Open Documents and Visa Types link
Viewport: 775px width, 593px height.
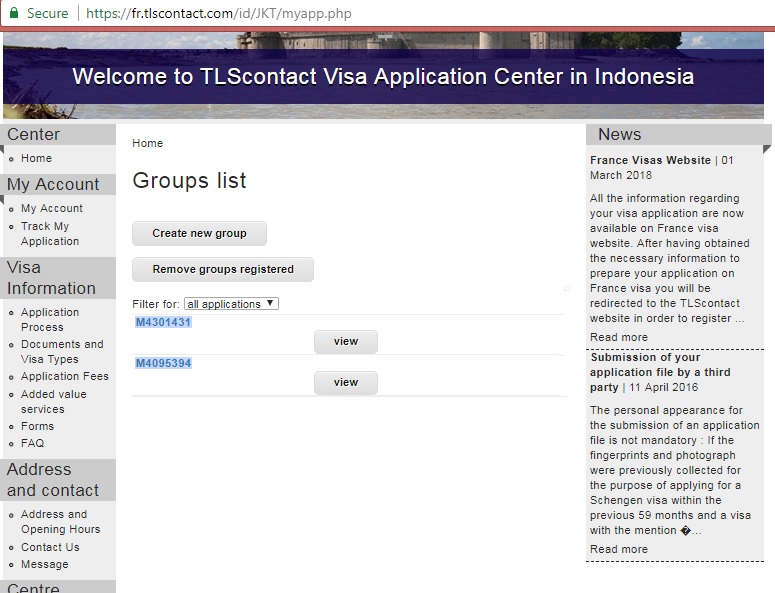(x=62, y=351)
